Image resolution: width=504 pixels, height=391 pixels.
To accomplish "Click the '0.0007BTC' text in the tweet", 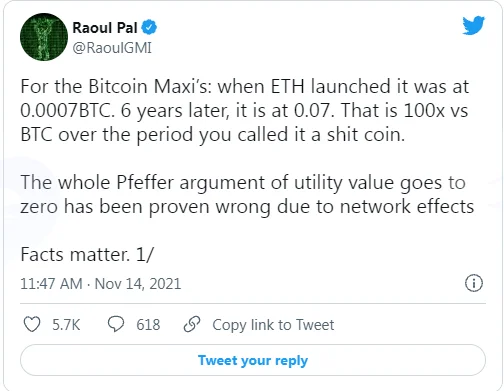I will (67, 110).
